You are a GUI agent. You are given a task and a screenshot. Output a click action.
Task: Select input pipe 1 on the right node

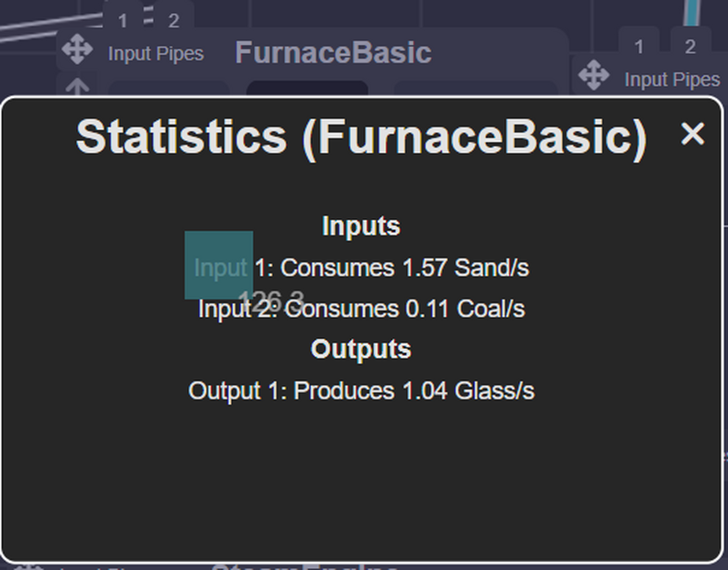(x=639, y=46)
